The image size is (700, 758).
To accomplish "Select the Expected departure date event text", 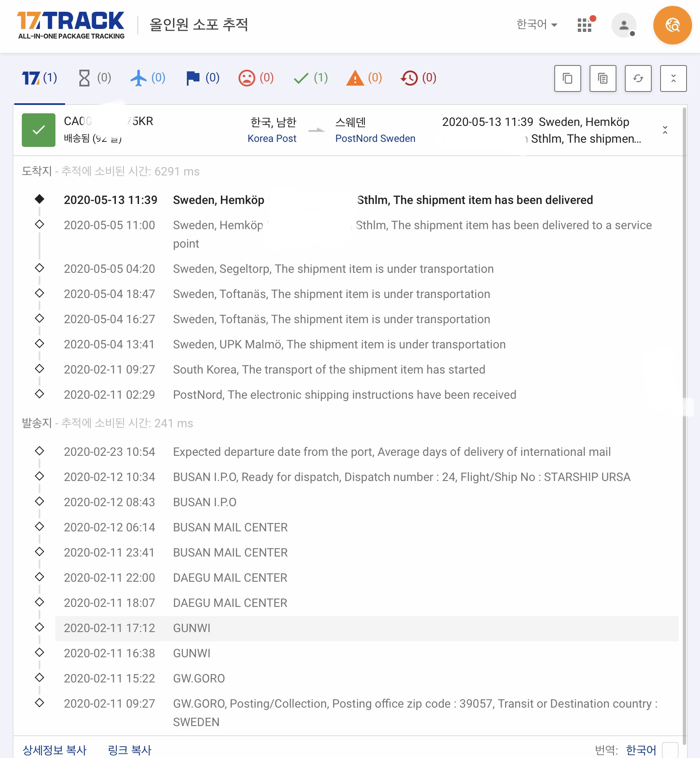I will 392,452.
